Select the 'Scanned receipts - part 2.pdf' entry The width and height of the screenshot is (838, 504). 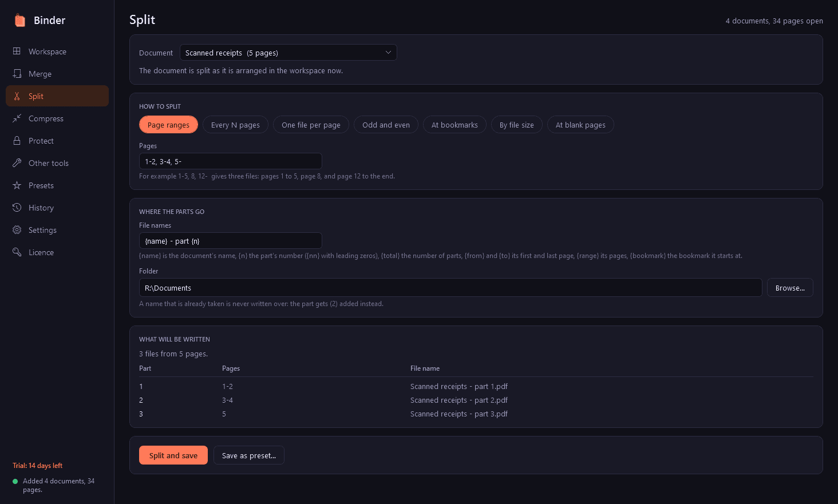click(459, 400)
